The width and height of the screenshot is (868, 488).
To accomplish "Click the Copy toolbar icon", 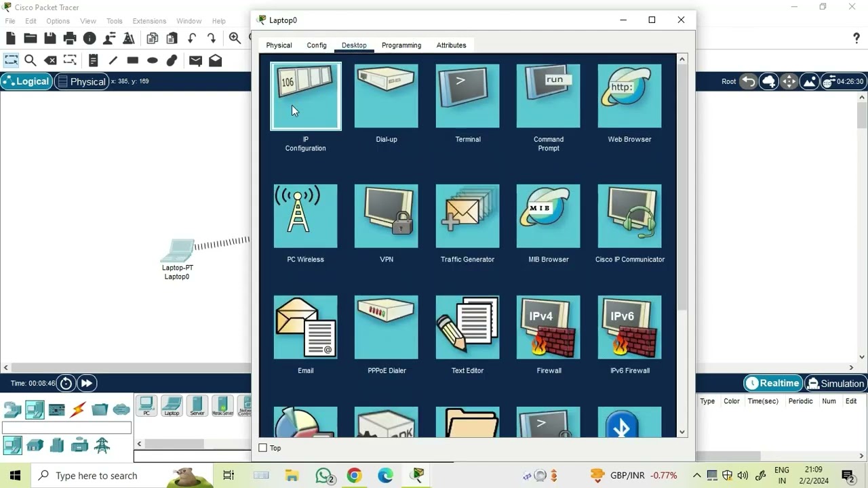I will pyautogui.click(x=153, y=39).
